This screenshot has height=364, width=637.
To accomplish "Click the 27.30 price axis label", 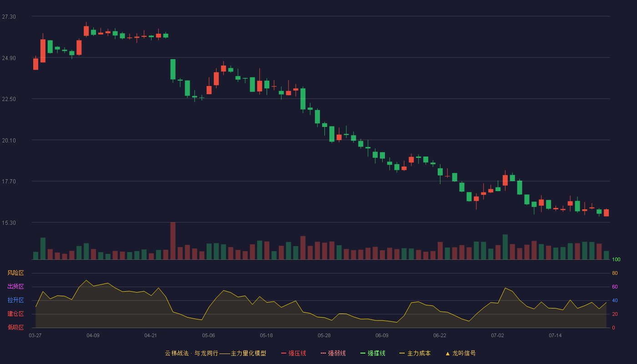I will click(9, 17).
